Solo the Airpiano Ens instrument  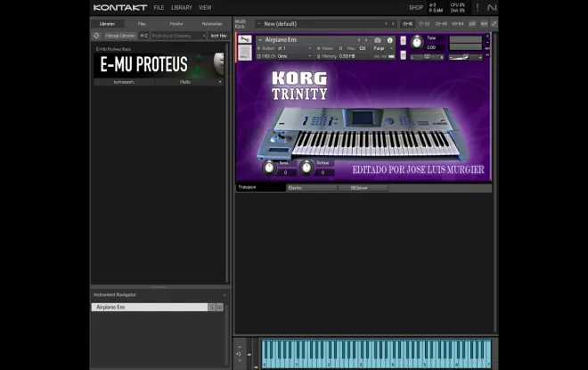[403, 40]
